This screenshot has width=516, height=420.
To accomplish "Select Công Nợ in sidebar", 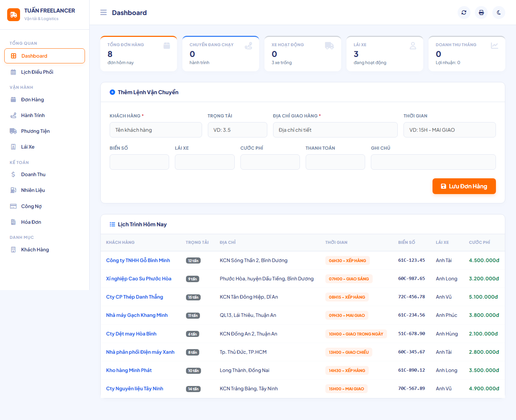I will tap(44, 206).
